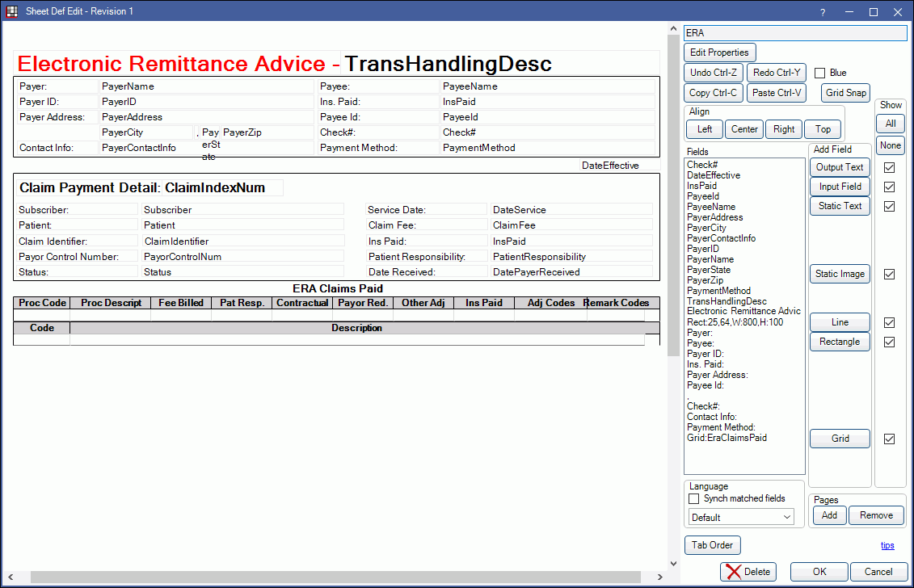Click the vertical scrollbar of the sheet canvas
The image size is (914, 588).
coord(672,242)
